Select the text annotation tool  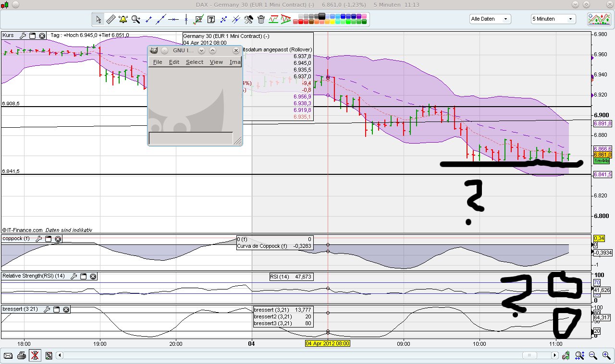point(211,19)
